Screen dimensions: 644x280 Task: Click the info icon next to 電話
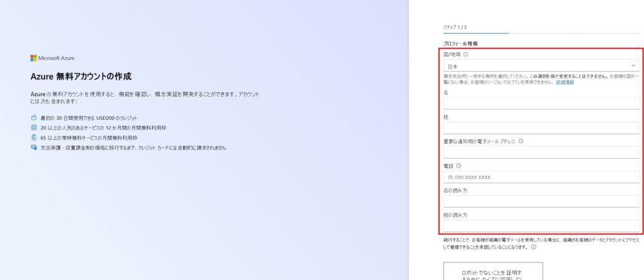tap(458, 166)
